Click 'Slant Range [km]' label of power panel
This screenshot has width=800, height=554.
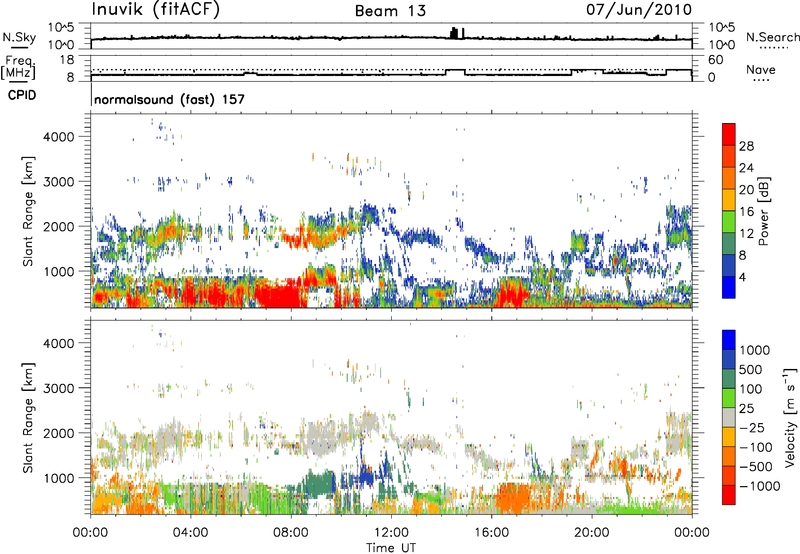point(28,211)
